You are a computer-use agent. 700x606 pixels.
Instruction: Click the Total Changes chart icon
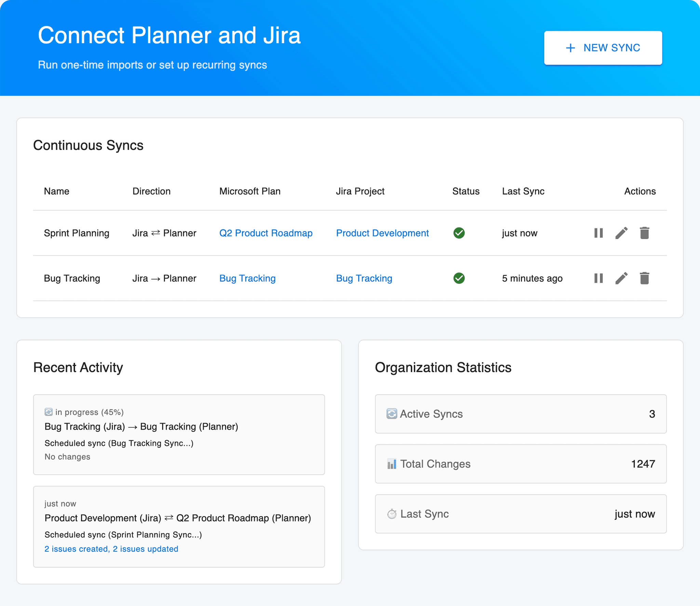(x=392, y=464)
